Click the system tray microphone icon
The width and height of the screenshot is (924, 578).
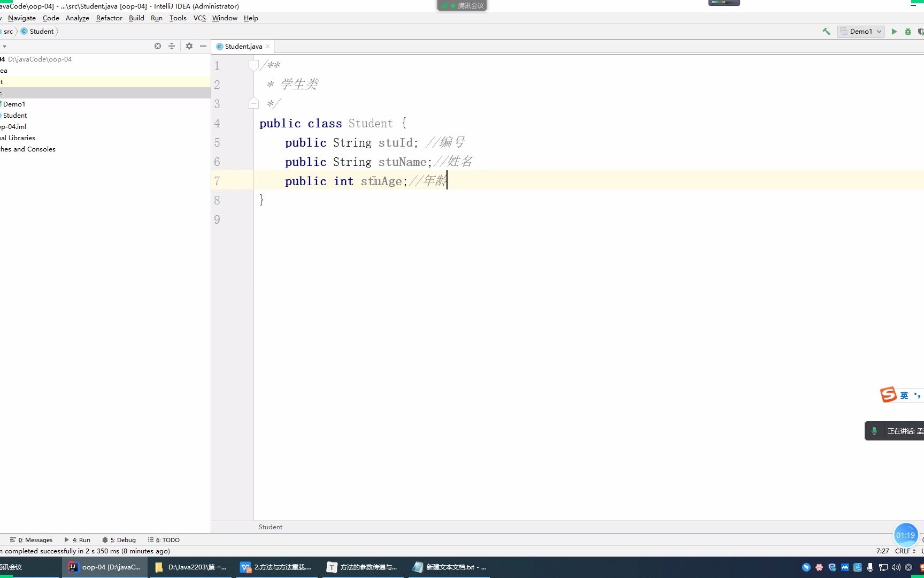pos(870,567)
